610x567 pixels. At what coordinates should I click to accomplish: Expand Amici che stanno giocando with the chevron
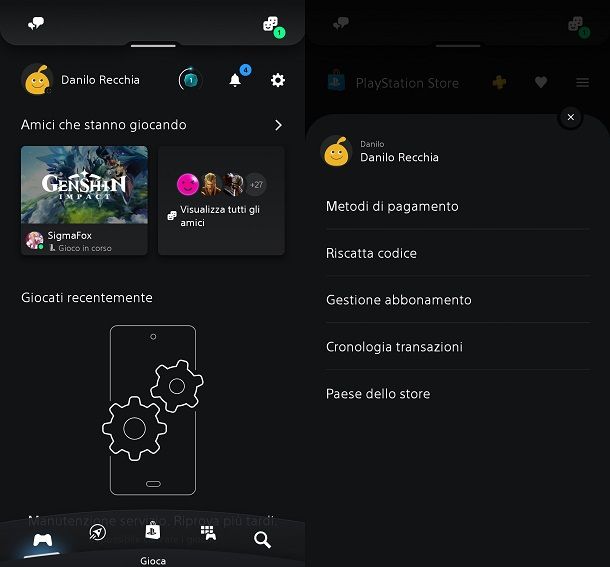click(x=278, y=125)
